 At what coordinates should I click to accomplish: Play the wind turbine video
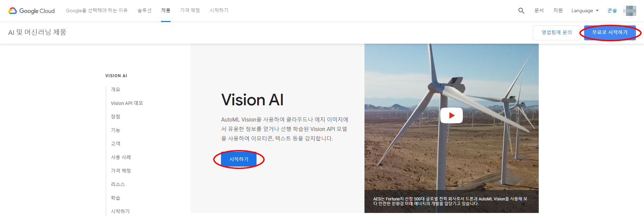click(451, 115)
